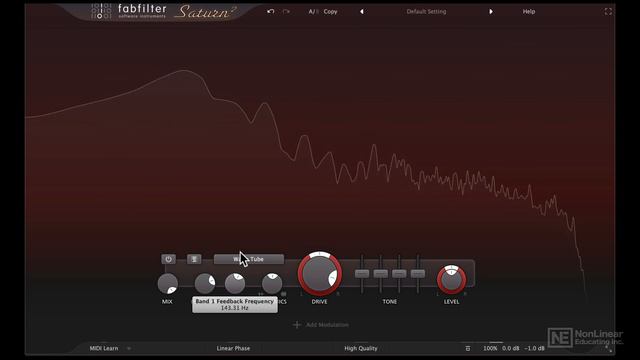Click the MIX knob
640x360 pixels.
tap(168, 284)
